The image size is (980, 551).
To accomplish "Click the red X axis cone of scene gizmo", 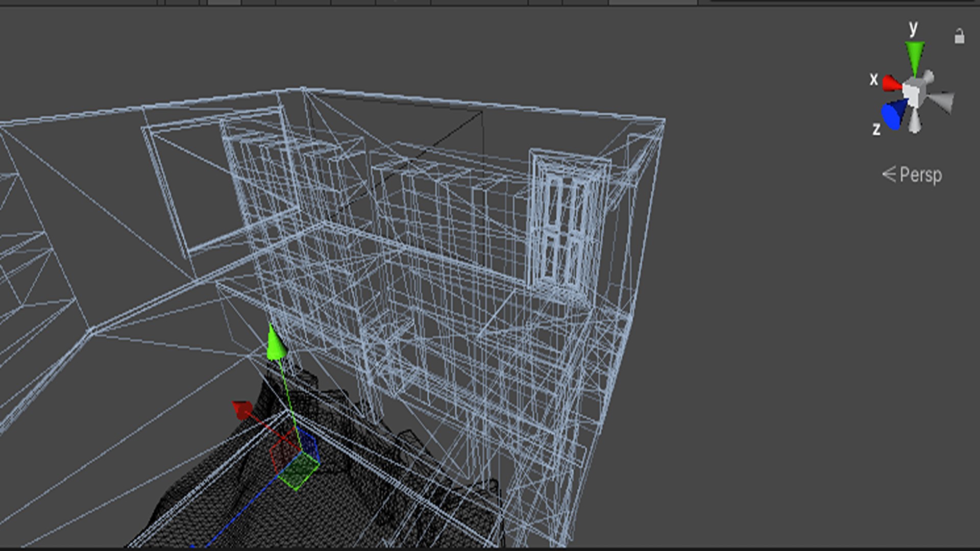I will (892, 83).
